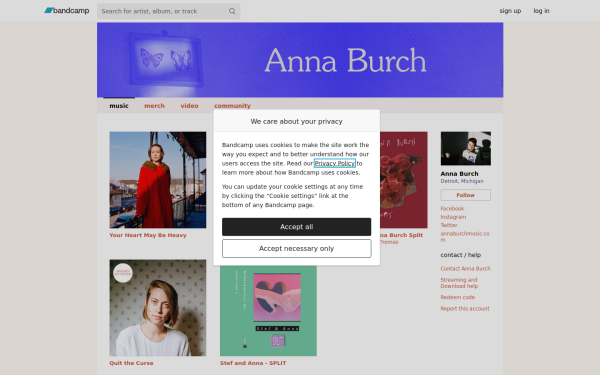Click the Detroit, Michigan location text
The width and height of the screenshot is (600, 375).
pyautogui.click(x=462, y=181)
